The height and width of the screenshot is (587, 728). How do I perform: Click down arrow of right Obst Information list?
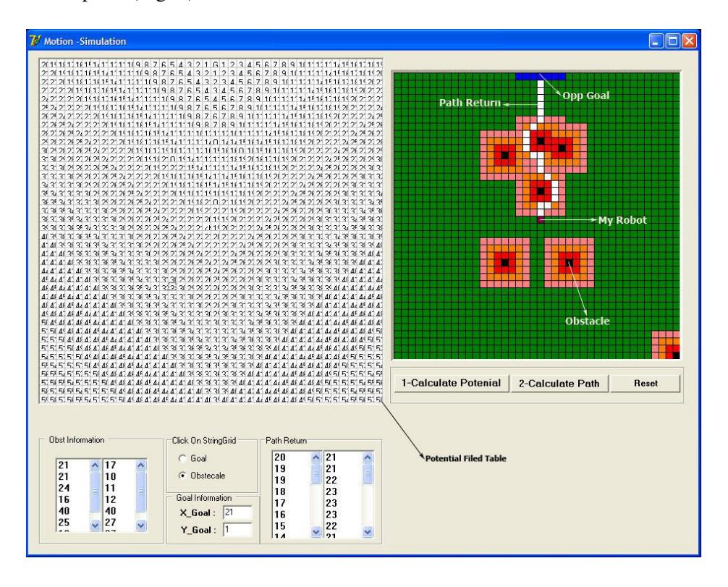coord(141,525)
